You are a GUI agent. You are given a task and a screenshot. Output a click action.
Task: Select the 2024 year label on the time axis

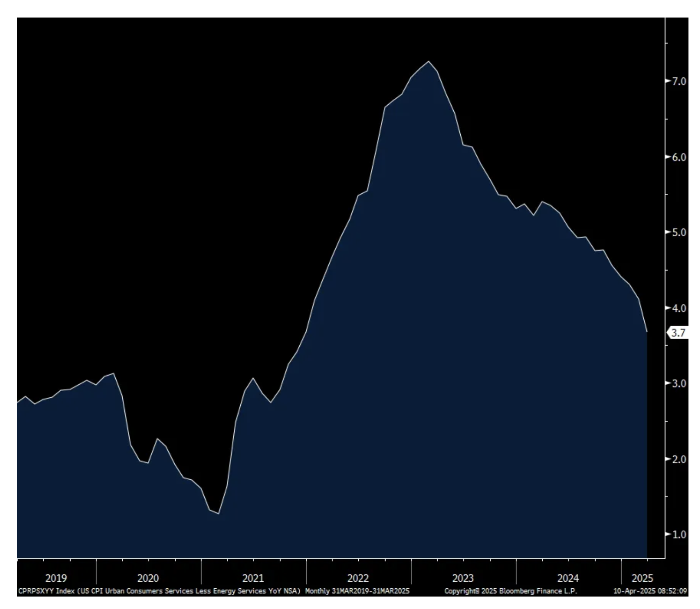[x=568, y=578]
